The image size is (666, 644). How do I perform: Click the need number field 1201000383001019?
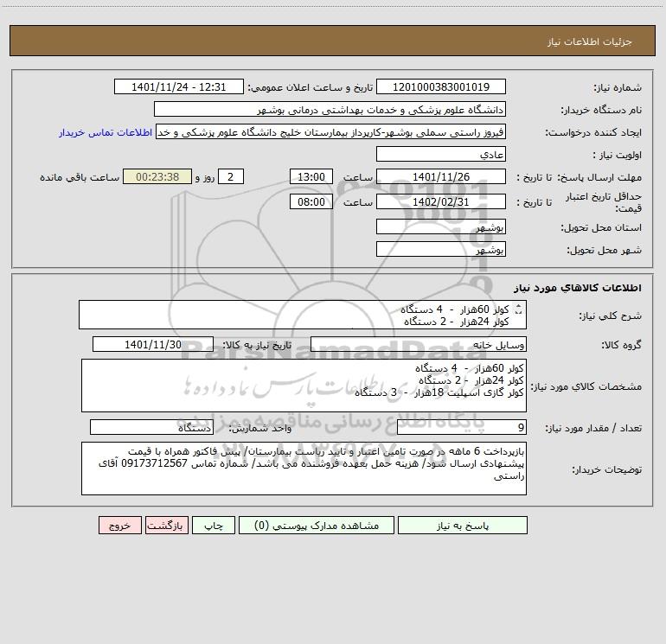(441, 86)
